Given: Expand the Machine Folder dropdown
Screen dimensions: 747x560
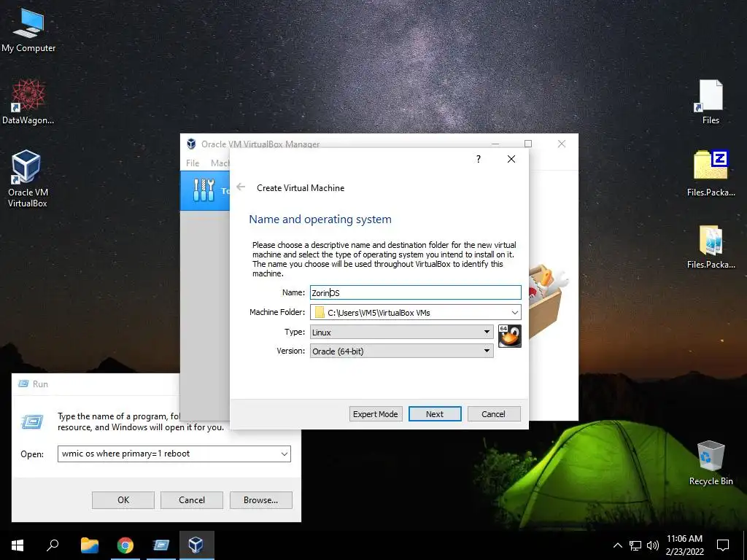Looking at the screenshot, I should [515, 312].
